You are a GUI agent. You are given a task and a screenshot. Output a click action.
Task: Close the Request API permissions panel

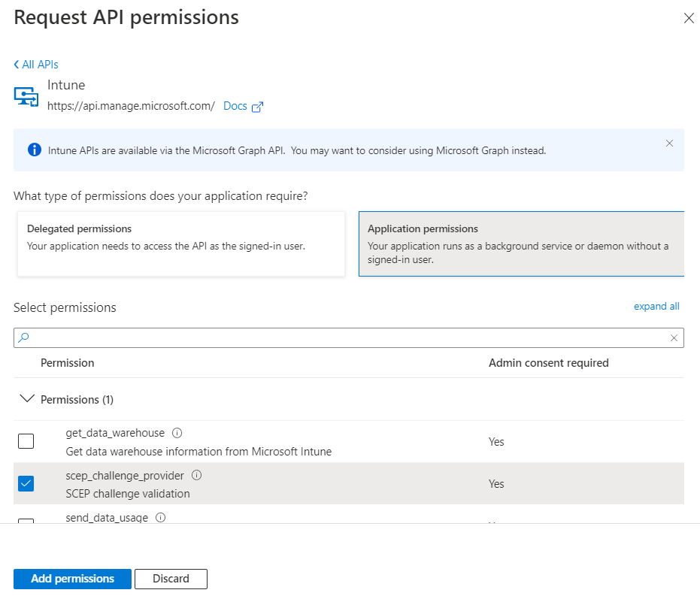coord(689,18)
